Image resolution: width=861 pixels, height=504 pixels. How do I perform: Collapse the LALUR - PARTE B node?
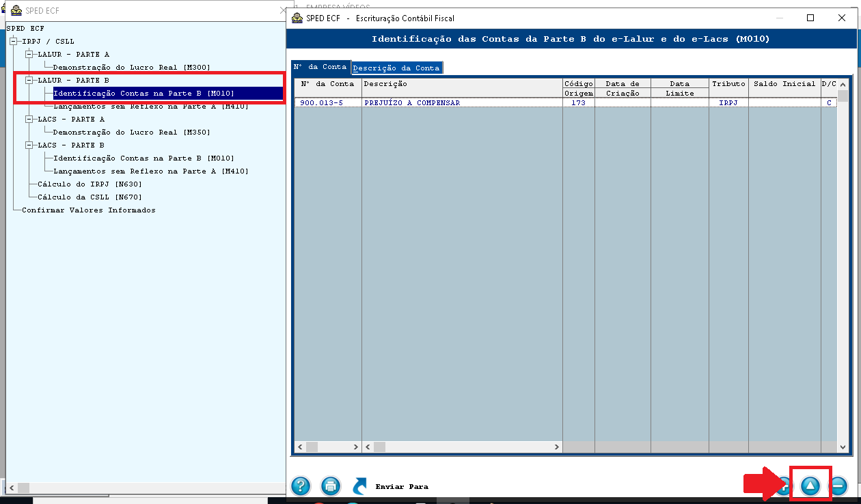pyautogui.click(x=29, y=80)
